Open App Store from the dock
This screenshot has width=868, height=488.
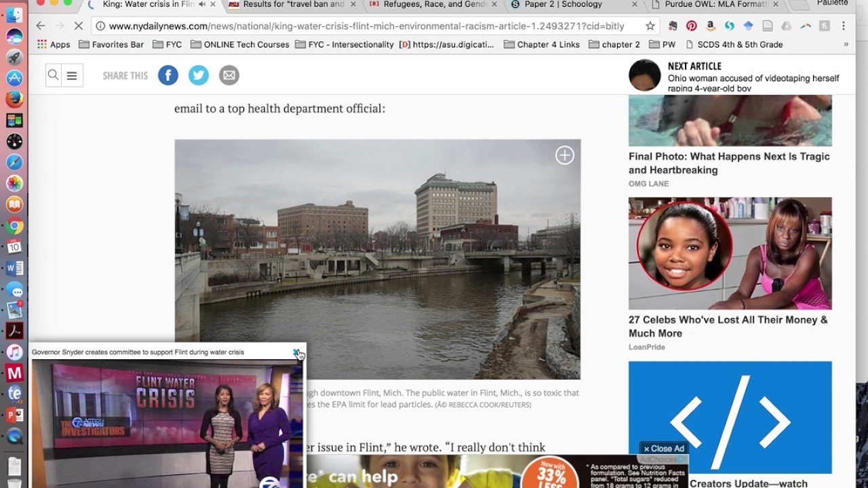coord(14,78)
